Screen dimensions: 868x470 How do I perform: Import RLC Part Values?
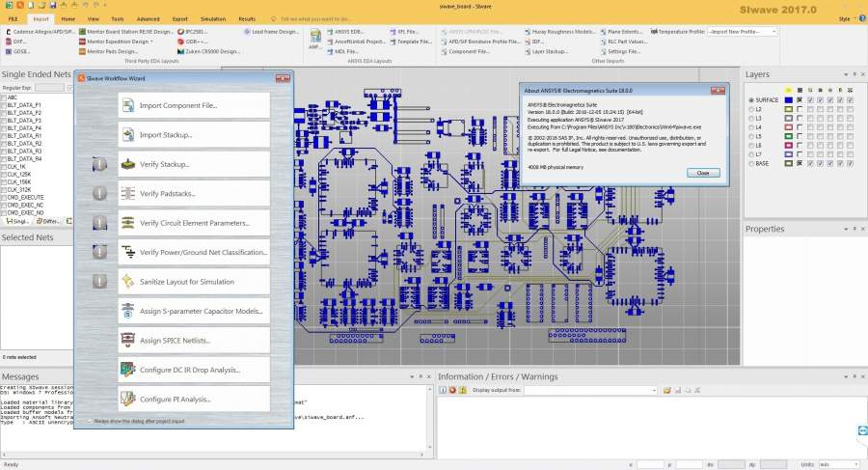click(623, 41)
